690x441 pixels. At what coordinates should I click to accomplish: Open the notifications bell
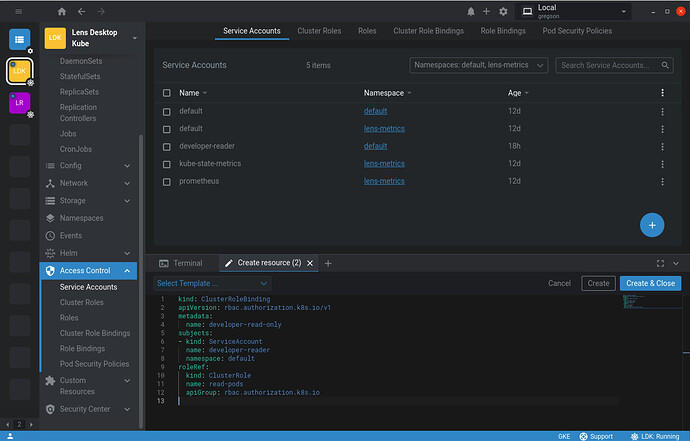click(x=471, y=12)
